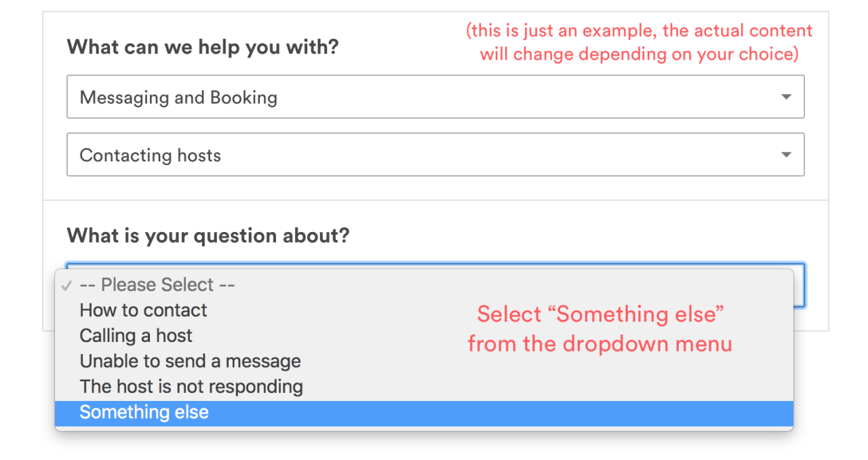Choose The host is not responding

pos(191,387)
